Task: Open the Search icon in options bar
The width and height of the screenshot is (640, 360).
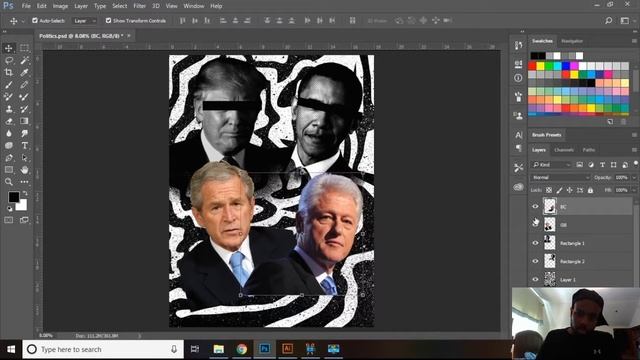Action: pos(609,20)
